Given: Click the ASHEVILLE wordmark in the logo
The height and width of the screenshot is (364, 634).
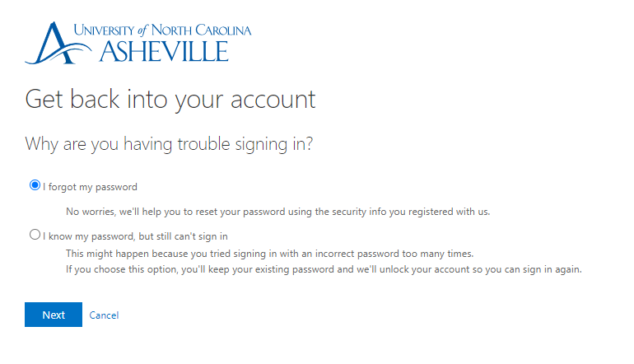Looking at the screenshot, I should [163, 51].
